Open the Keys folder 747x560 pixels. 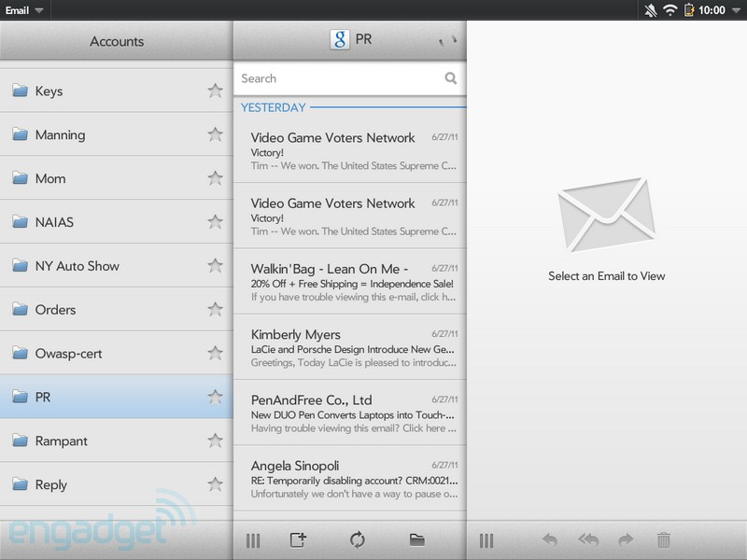[x=116, y=91]
